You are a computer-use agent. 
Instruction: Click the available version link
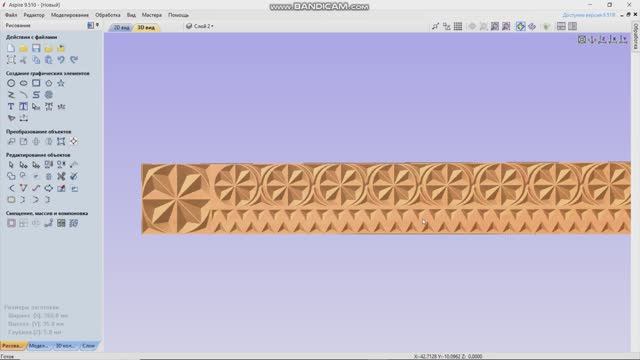[x=589, y=15]
